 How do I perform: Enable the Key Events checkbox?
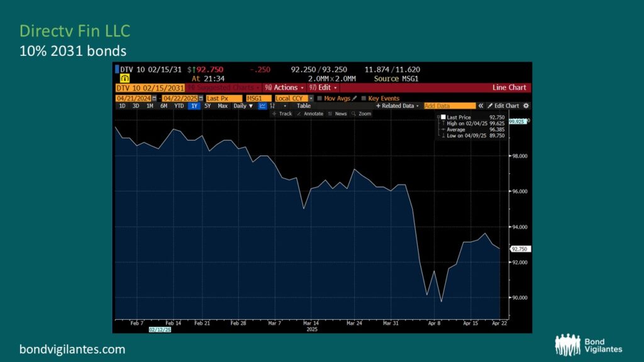pos(364,99)
